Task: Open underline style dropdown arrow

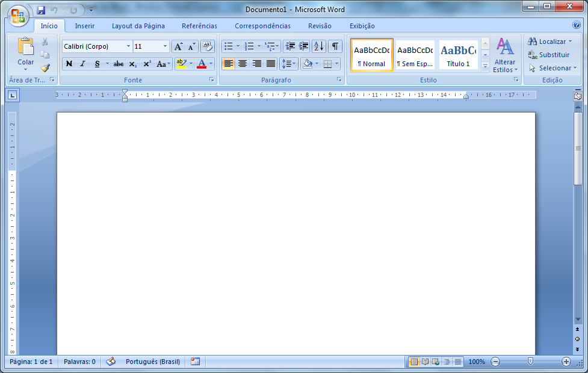Action: click(107, 64)
